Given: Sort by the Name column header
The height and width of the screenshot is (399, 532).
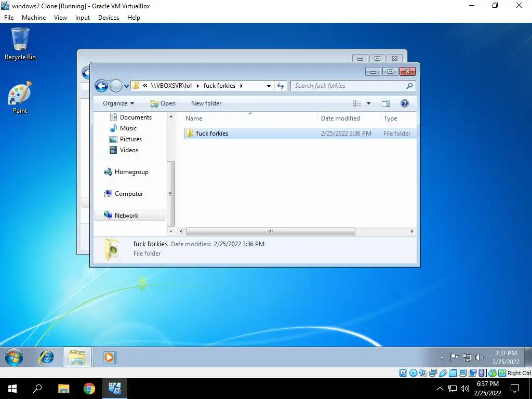Looking at the screenshot, I should point(250,118).
